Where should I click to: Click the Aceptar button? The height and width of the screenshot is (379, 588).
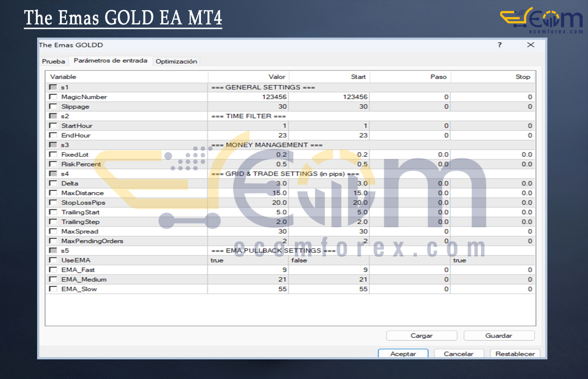point(403,354)
